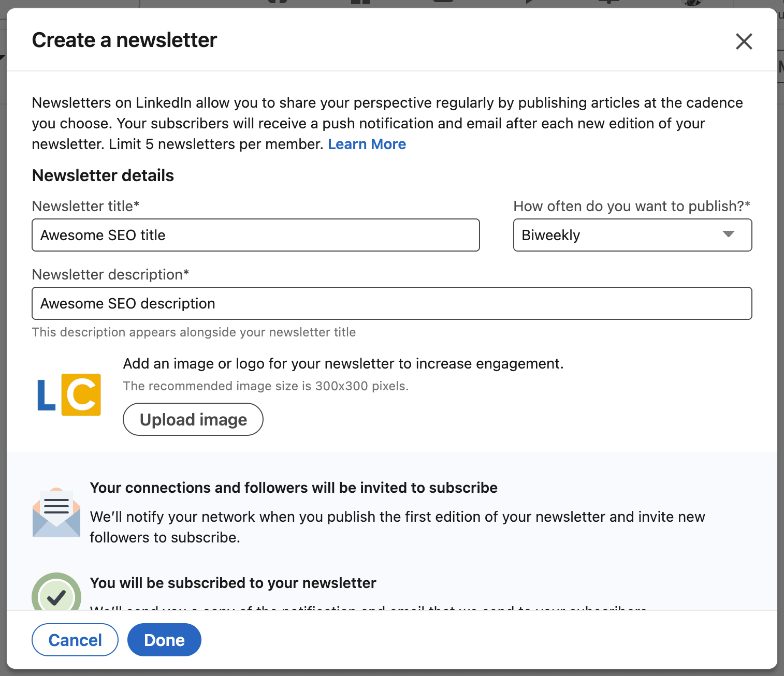Click the "Newsletter title*" field label

coord(86,206)
